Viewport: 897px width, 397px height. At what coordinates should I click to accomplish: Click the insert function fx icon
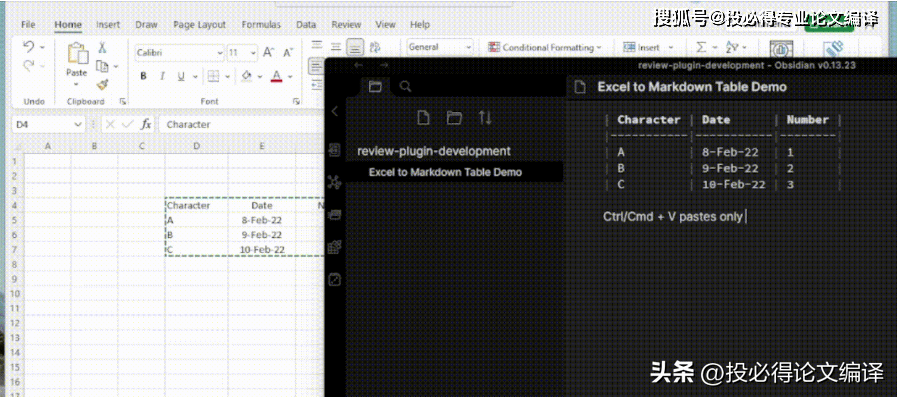point(146,124)
